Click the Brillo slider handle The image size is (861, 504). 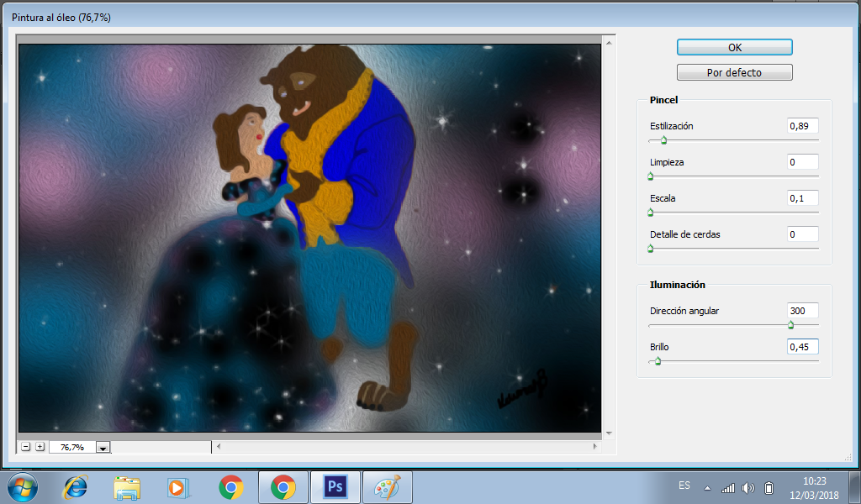(x=658, y=361)
